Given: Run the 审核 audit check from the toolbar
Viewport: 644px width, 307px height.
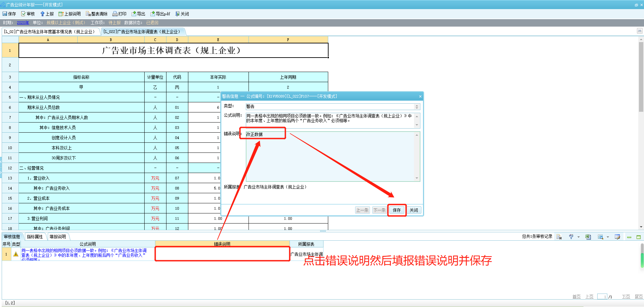Looking at the screenshot, I should click(x=28, y=14).
